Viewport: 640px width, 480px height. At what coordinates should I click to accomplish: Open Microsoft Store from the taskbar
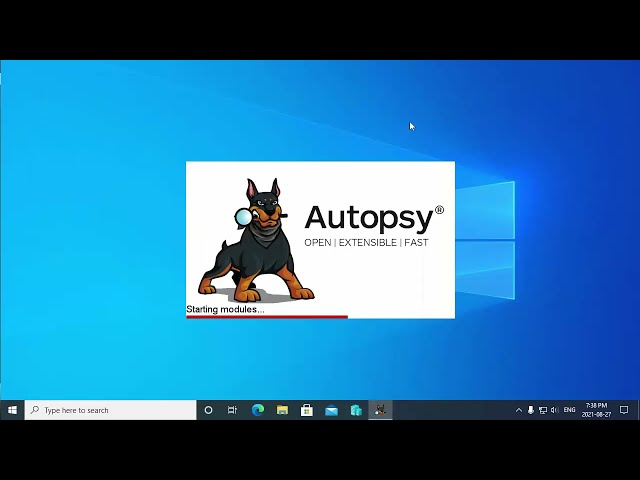(x=307, y=410)
